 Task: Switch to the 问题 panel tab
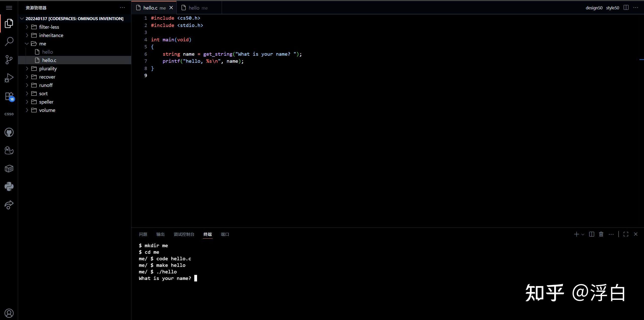[x=143, y=234]
